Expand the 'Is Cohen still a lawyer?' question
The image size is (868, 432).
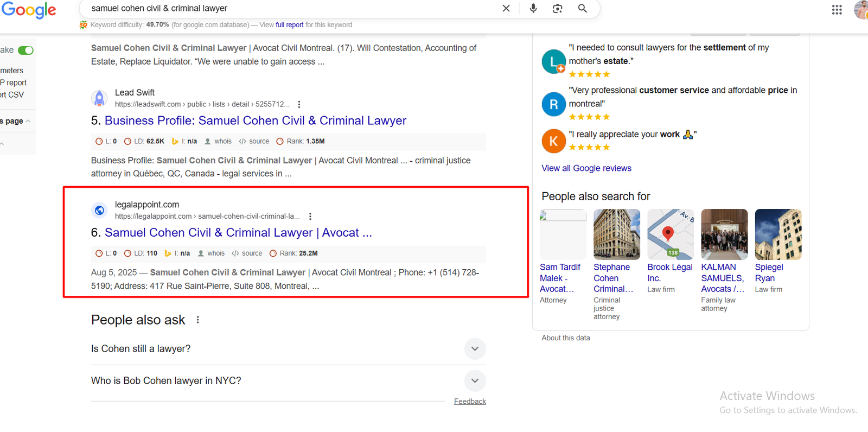point(475,349)
